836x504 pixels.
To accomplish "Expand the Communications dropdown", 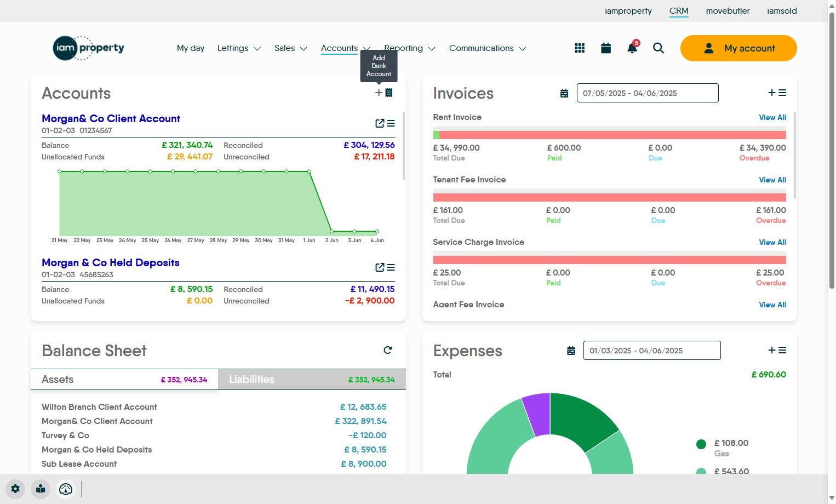I will point(488,48).
